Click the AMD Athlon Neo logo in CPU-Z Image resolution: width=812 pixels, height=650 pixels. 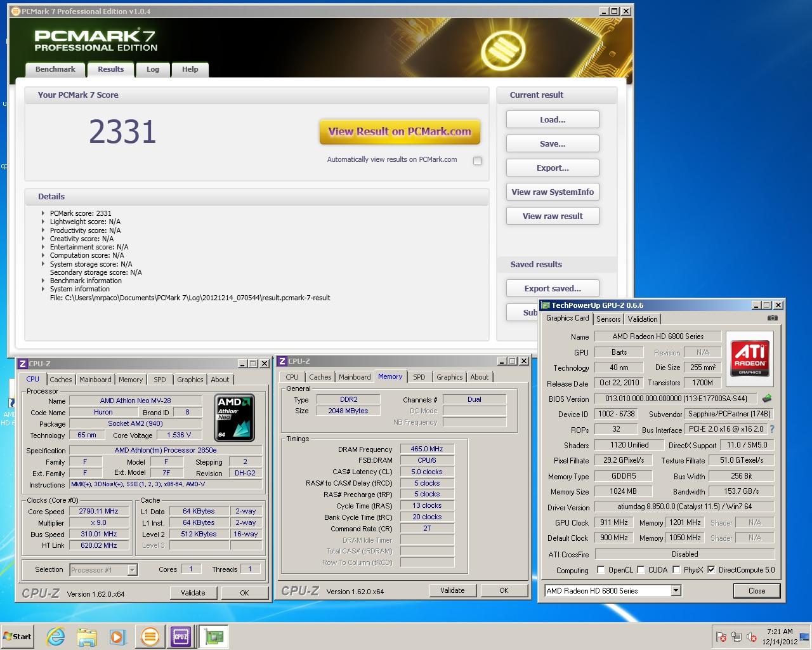coord(235,418)
